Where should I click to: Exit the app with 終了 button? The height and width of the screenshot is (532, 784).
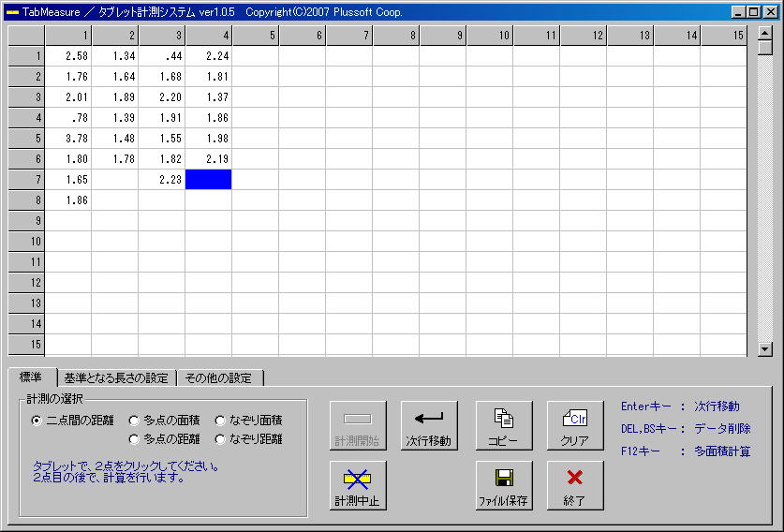click(575, 485)
